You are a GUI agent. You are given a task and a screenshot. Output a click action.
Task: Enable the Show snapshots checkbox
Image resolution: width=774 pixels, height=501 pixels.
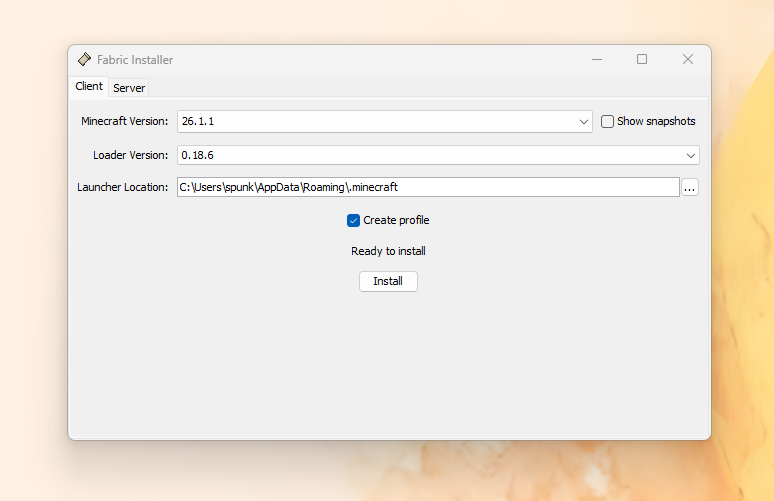(x=607, y=122)
